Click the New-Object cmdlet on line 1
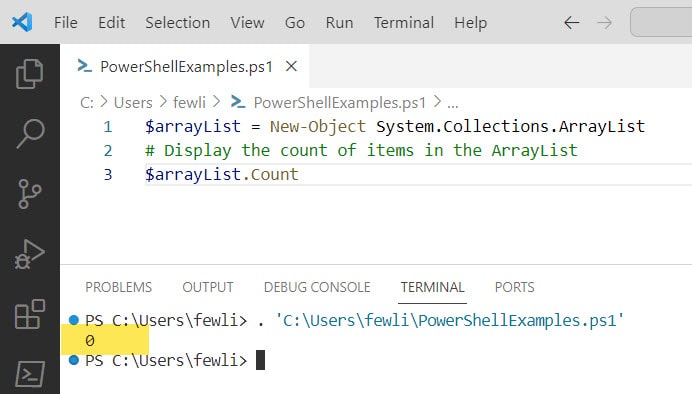Viewport: 692px width, 394px height. [x=318, y=127]
